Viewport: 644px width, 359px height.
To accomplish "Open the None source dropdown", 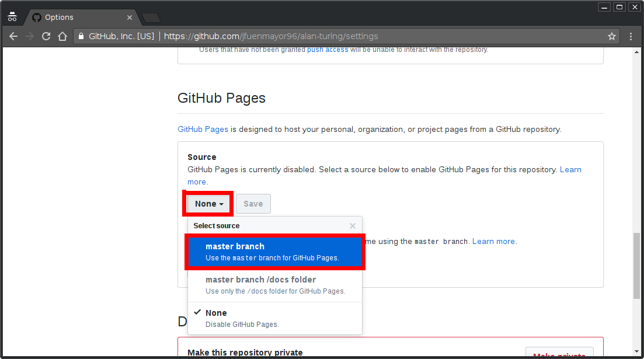I will point(208,204).
